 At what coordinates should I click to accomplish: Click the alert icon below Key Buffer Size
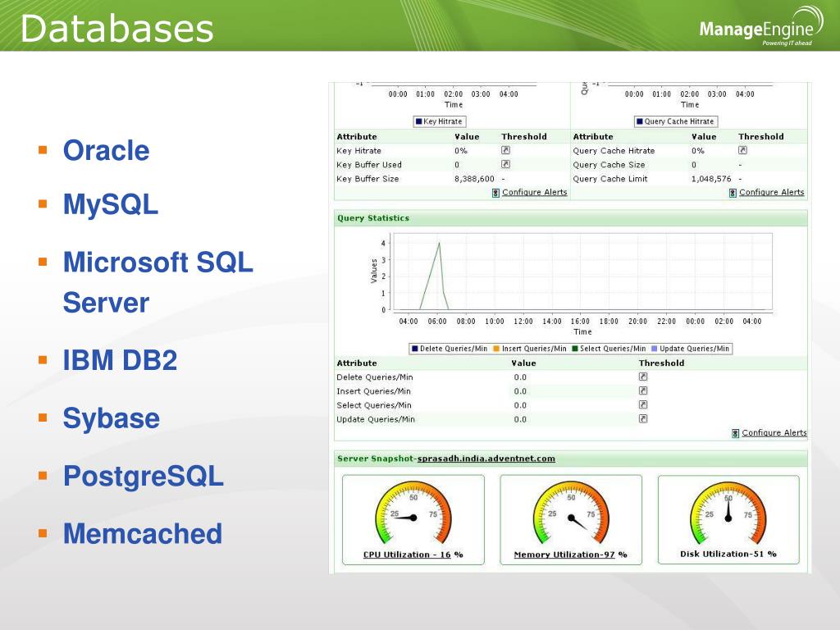(x=495, y=193)
